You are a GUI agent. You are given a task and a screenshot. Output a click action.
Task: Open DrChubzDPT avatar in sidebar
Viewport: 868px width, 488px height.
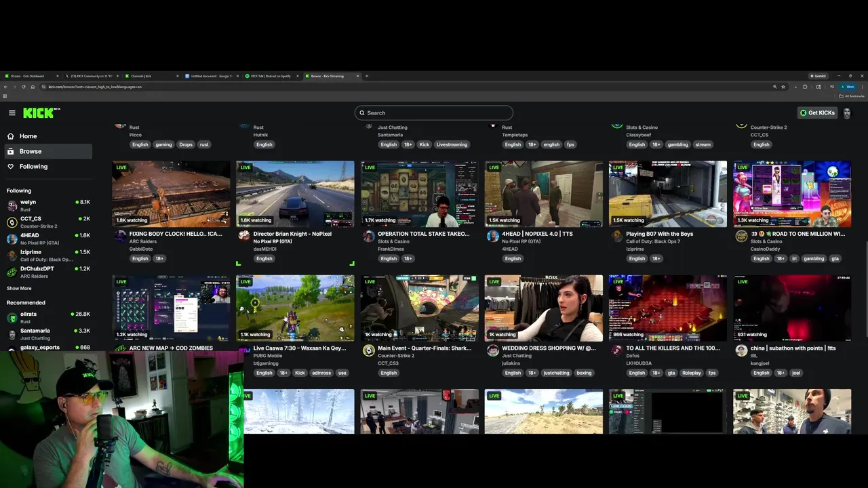click(x=12, y=272)
